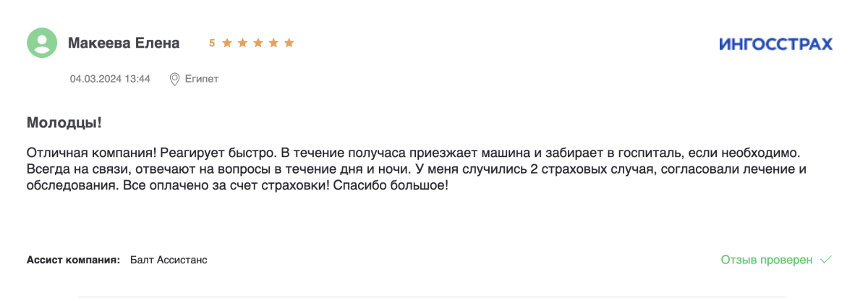Image resolution: width=868 pixels, height=301 pixels.
Task: Open the Ингосстрах company logo
Action: pos(775,44)
